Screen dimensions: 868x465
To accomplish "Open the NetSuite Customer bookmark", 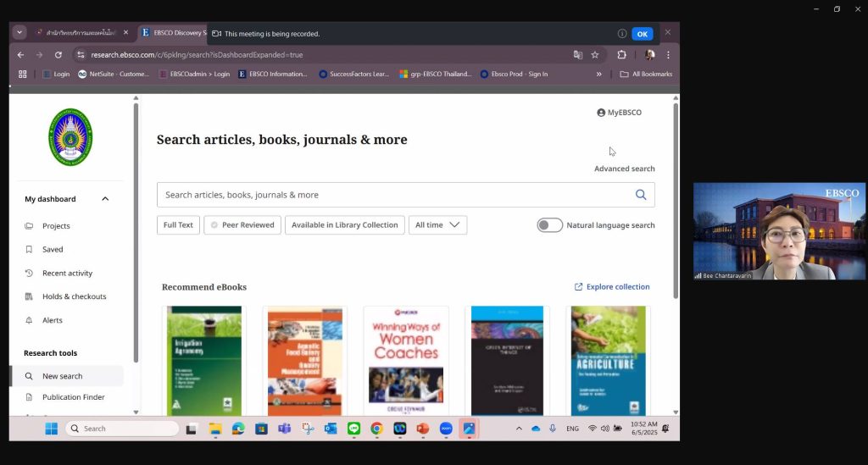I will tap(114, 74).
